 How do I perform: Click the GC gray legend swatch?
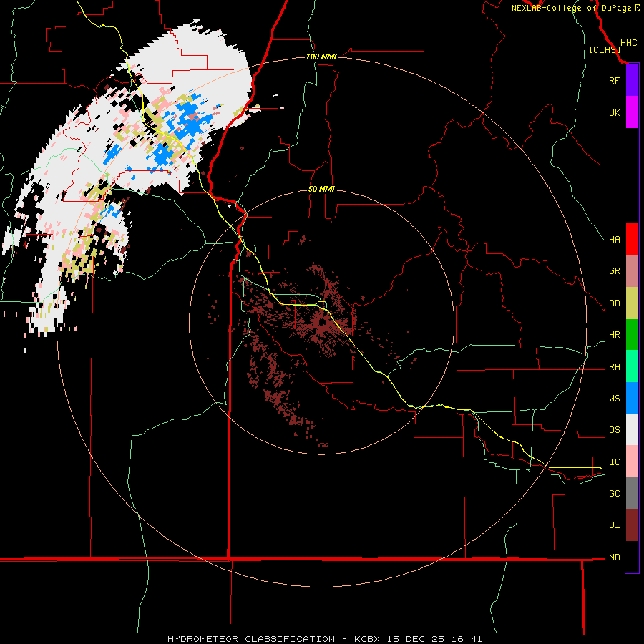click(632, 493)
